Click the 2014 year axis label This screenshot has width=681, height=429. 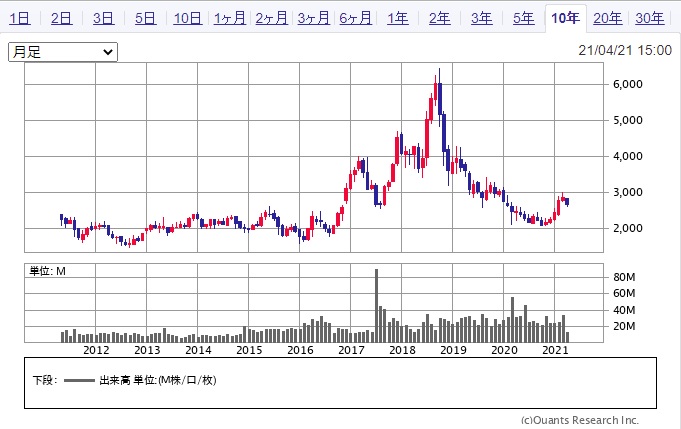[198, 350]
